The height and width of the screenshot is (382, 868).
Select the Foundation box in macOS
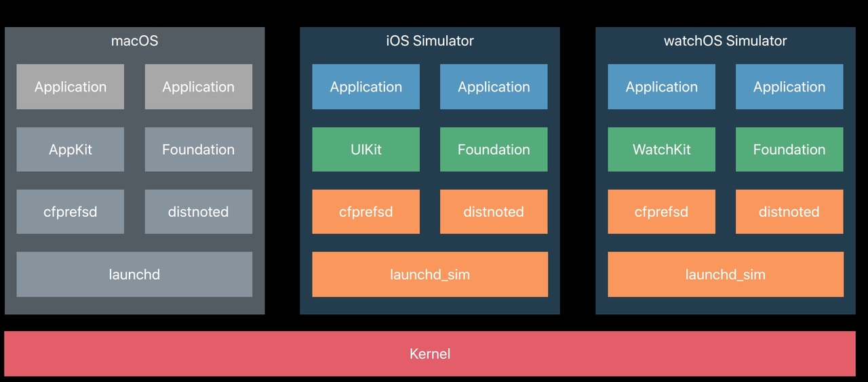199,149
